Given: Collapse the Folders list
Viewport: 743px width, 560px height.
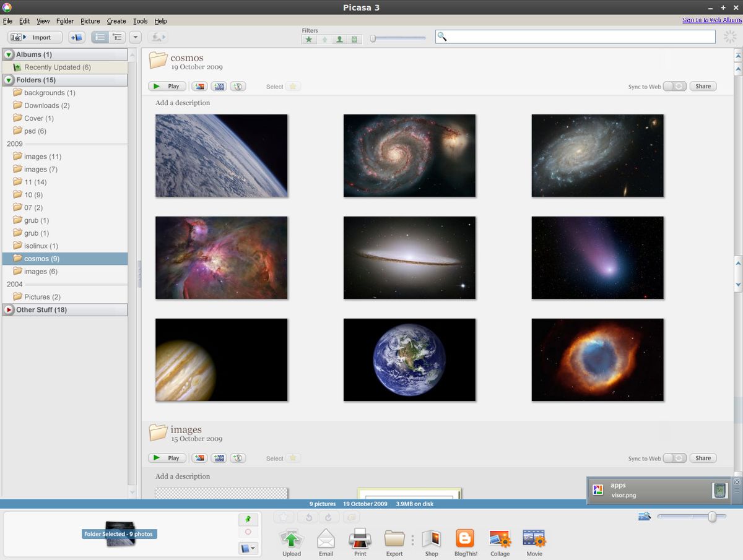Looking at the screenshot, I should coord(8,80).
